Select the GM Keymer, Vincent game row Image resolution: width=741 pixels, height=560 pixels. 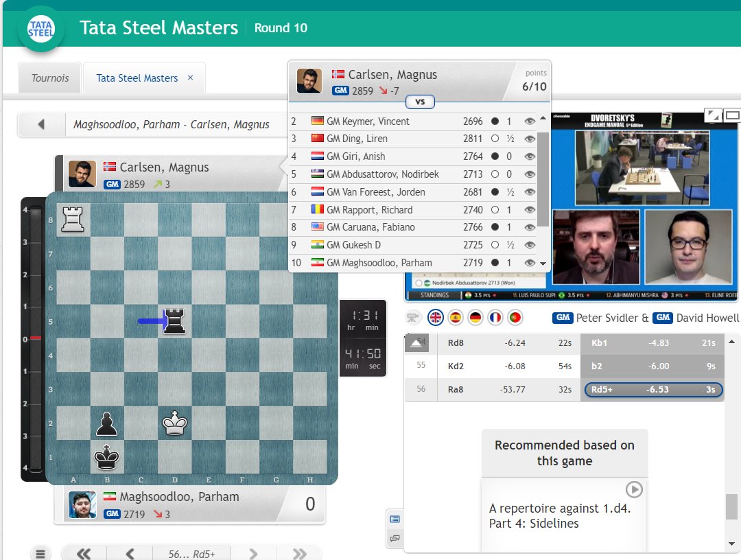413,121
